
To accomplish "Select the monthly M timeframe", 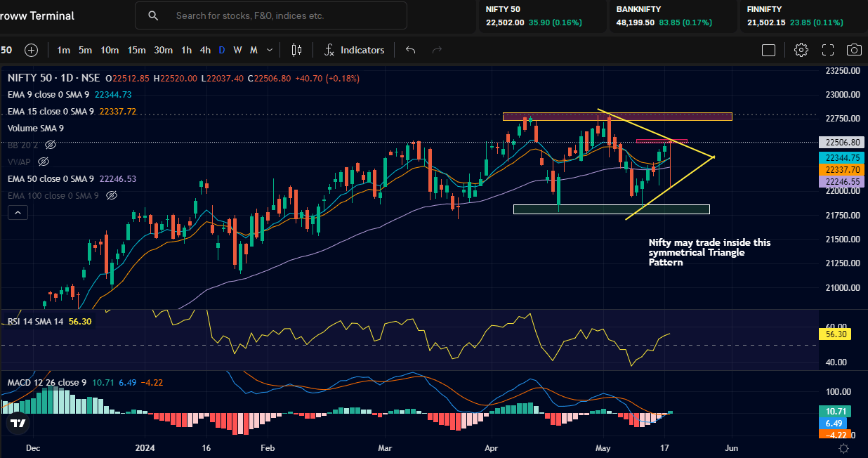I will [254, 50].
